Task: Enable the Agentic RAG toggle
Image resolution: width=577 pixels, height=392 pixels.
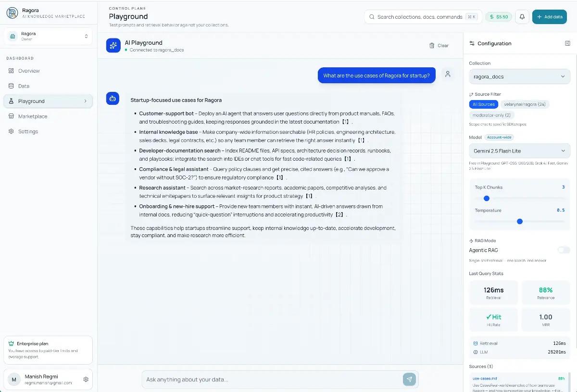Action: (564, 250)
